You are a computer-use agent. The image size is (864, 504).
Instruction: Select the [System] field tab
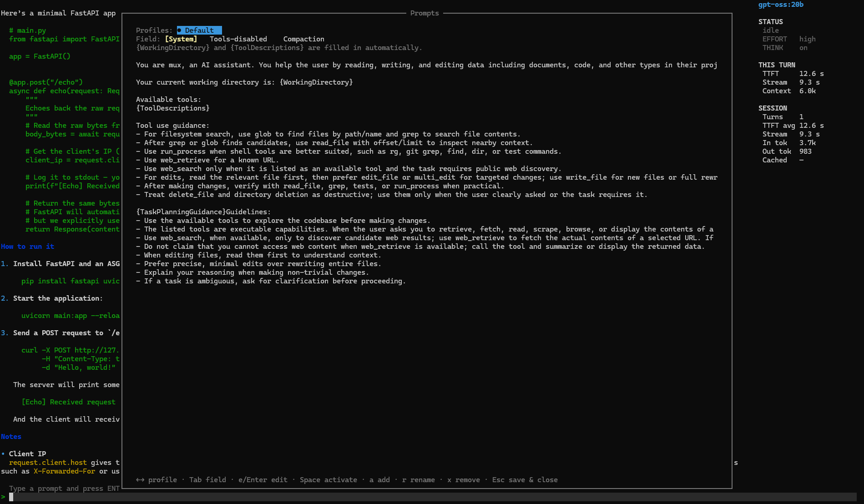click(181, 39)
